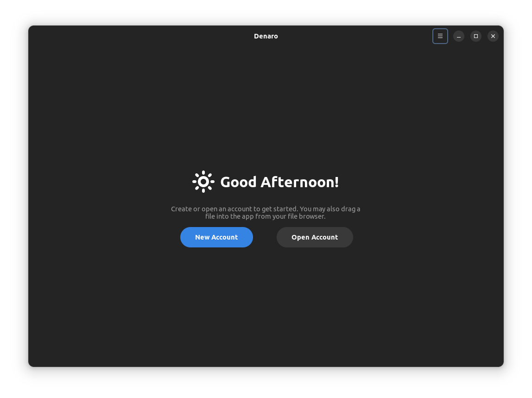Maximize the Denaro window
The height and width of the screenshot is (398, 532).
tap(476, 36)
